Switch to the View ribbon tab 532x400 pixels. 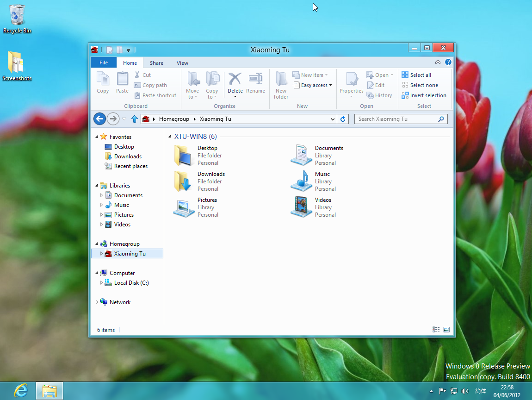(x=182, y=63)
